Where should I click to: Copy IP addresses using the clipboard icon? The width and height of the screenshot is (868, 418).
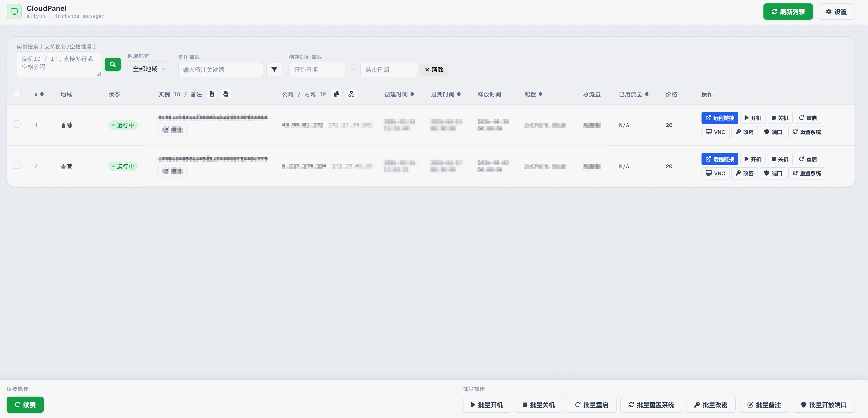point(336,94)
